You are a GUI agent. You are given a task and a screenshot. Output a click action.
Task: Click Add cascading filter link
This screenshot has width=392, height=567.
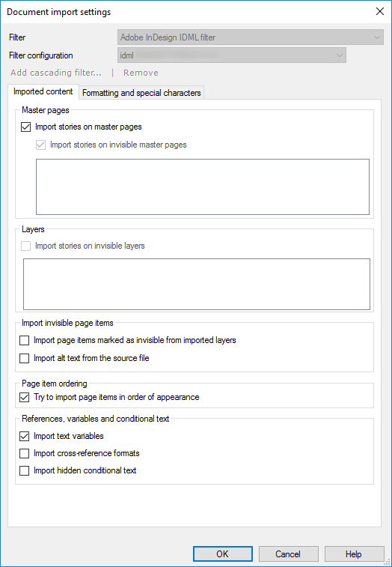tap(56, 73)
